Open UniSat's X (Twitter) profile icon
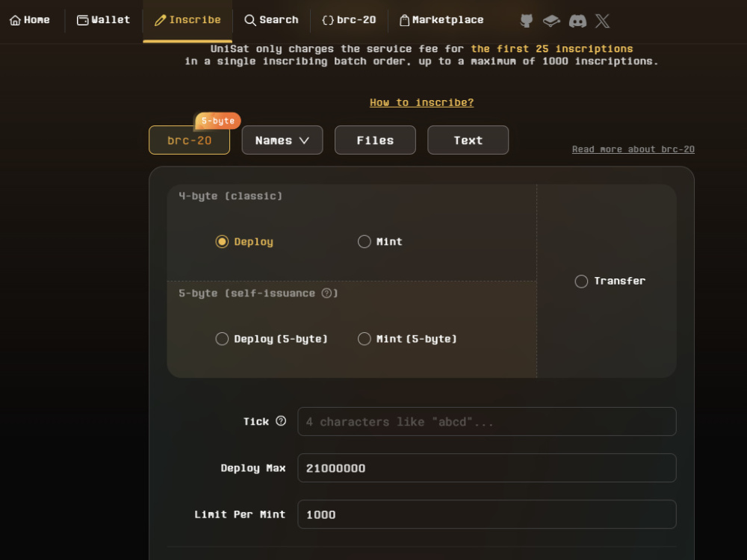Viewport: 747px width, 560px height. pyautogui.click(x=602, y=20)
